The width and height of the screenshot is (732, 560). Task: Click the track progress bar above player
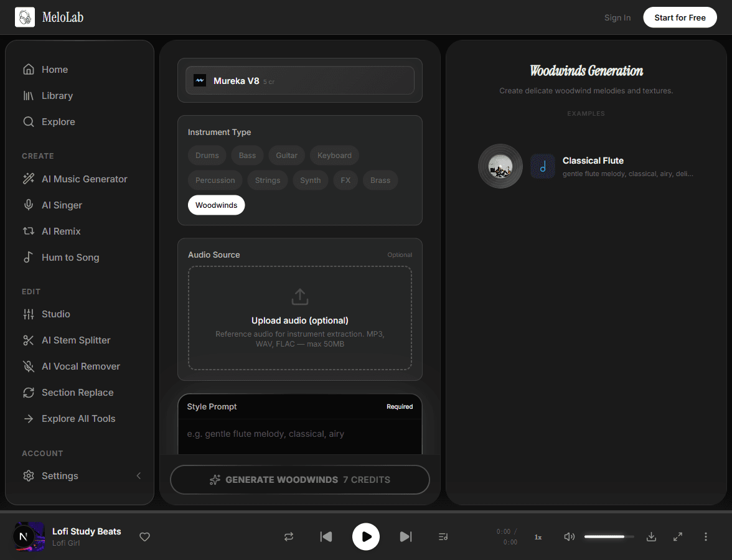(x=366, y=512)
